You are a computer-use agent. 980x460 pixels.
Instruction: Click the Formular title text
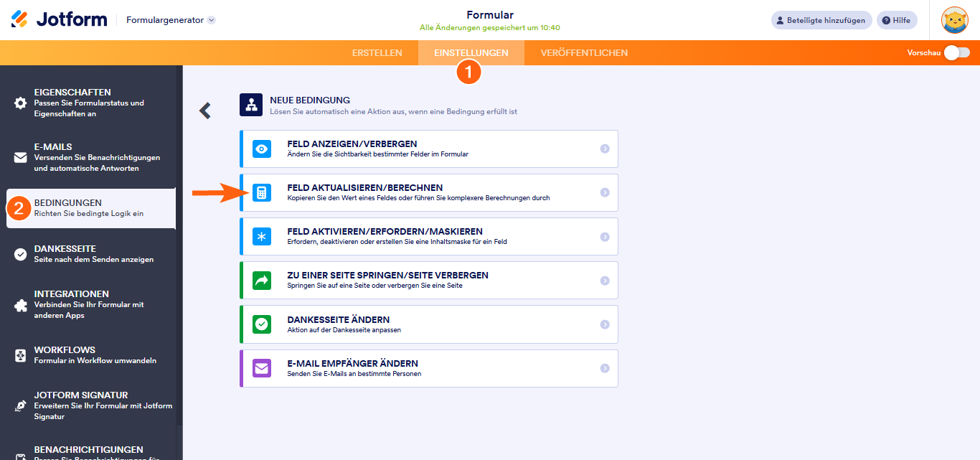coord(490,15)
